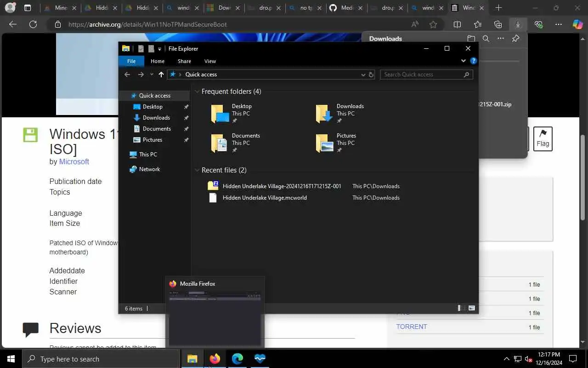This screenshot has width=588, height=368.
Task: Pin the Edge Downloads panel
Action: click(515, 39)
